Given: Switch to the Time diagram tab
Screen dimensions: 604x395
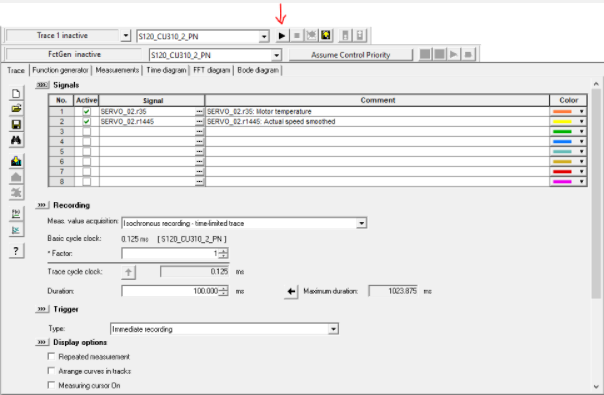Looking at the screenshot, I should [166, 70].
